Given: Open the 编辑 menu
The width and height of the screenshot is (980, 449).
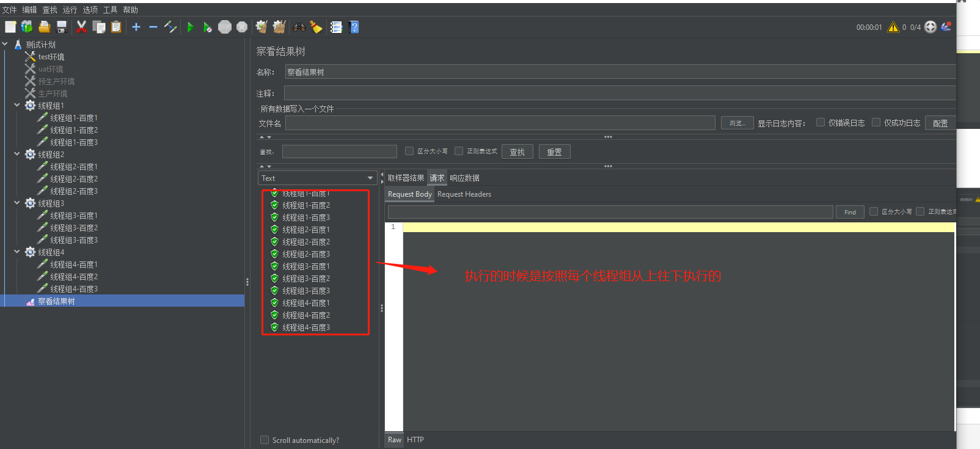Looking at the screenshot, I should pyautogui.click(x=30, y=10).
